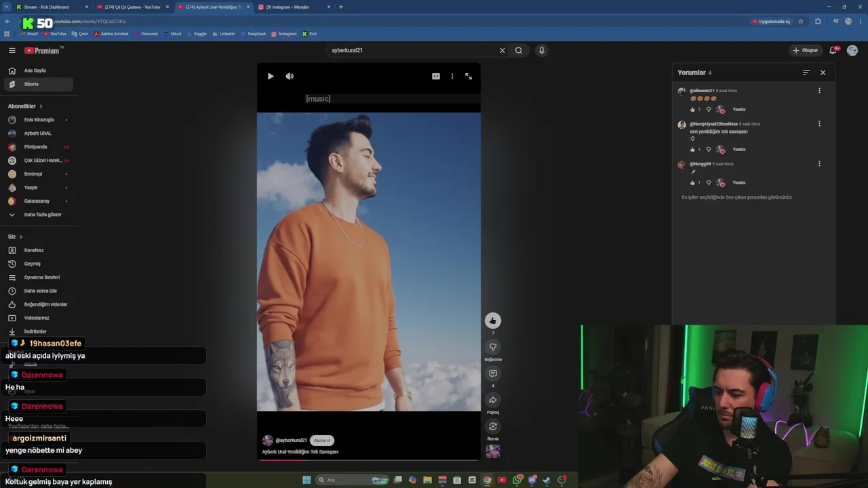
Task: Open the Gmail bookmark
Action: pyautogui.click(x=29, y=34)
